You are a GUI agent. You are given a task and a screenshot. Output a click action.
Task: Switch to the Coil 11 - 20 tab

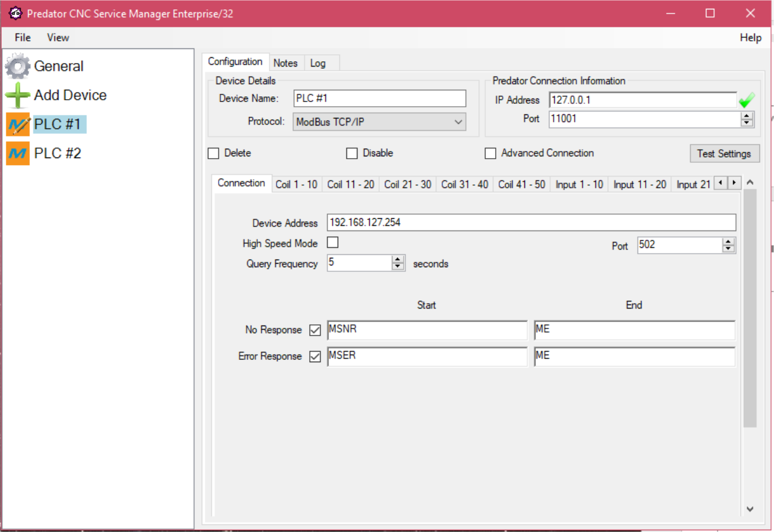click(351, 184)
